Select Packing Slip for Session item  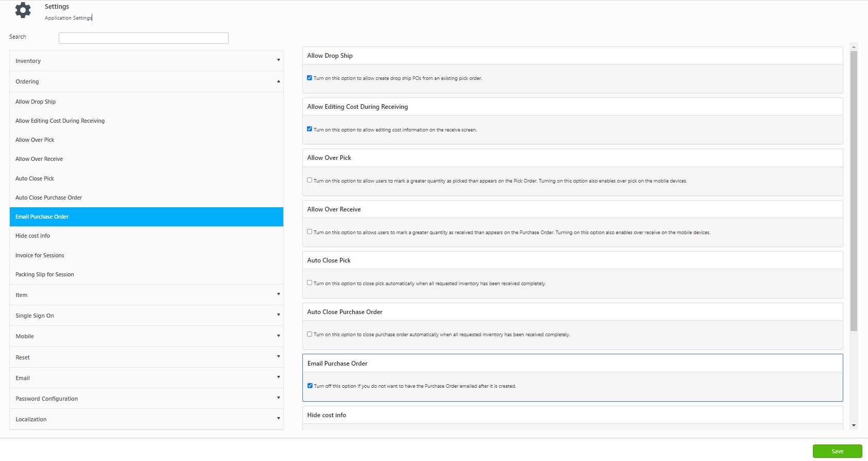(x=45, y=274)
